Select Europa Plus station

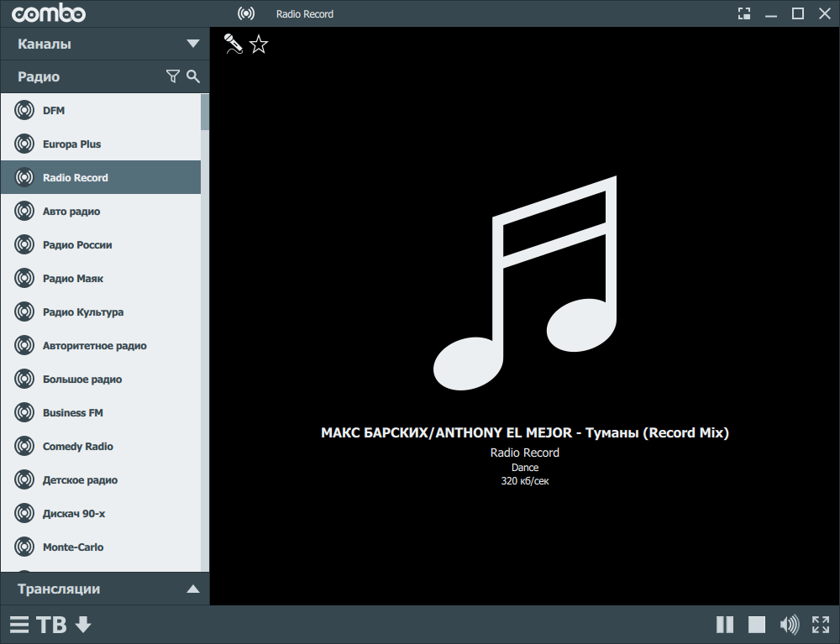[101, 144]
